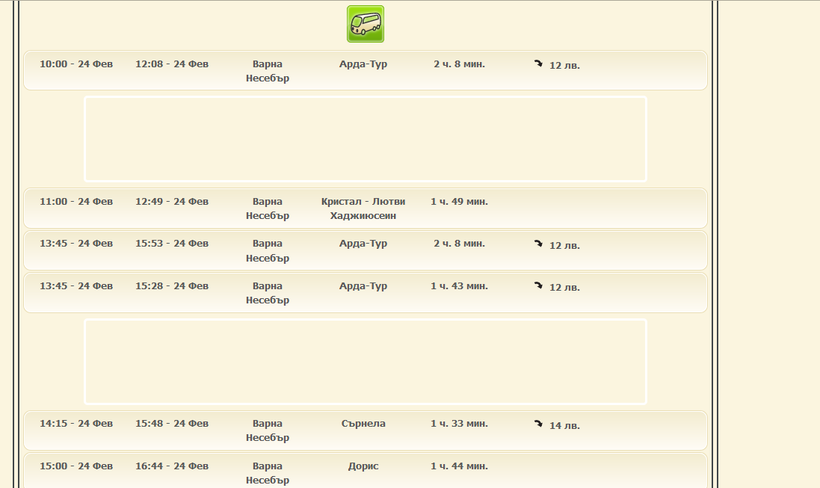The height and width of the screenshot is (488, 820).
Task: Open the Дорис carrier entry
Action: point(363,466)
